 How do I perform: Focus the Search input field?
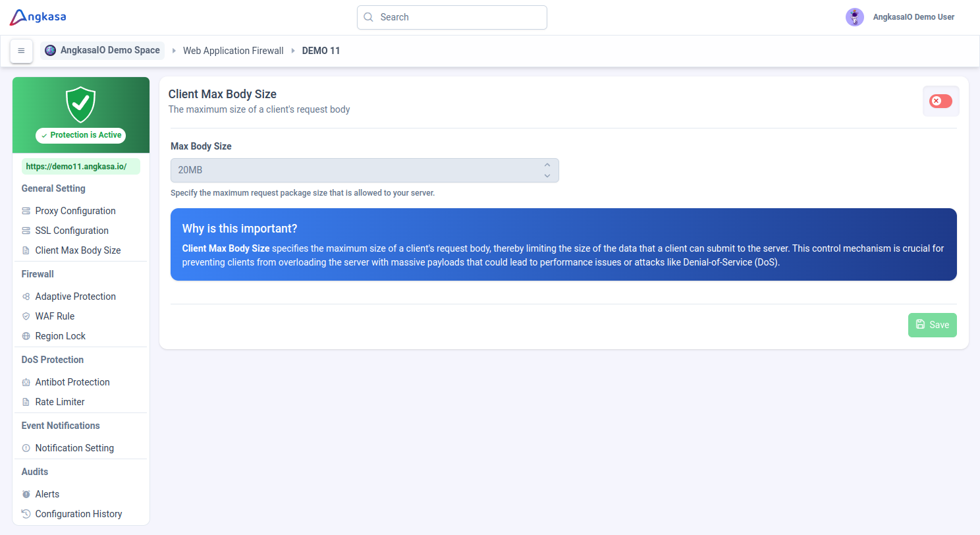tap(452, 17)
